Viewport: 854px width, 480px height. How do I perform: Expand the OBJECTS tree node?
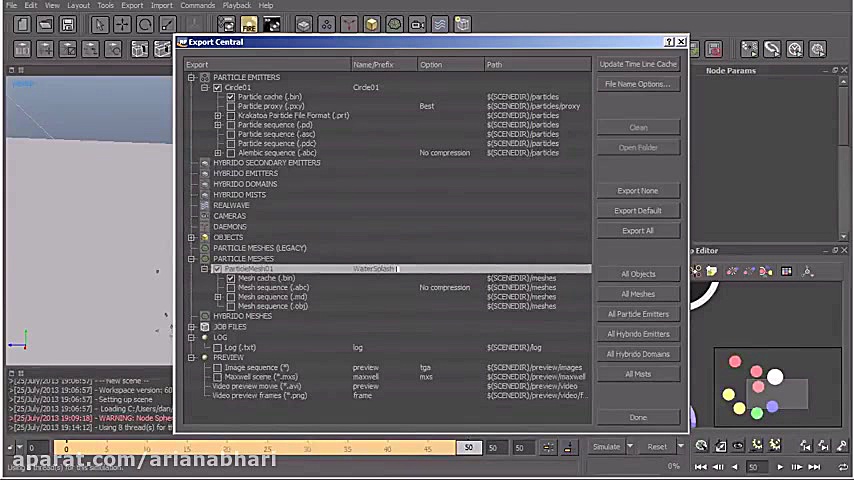[x=192, y=238]
